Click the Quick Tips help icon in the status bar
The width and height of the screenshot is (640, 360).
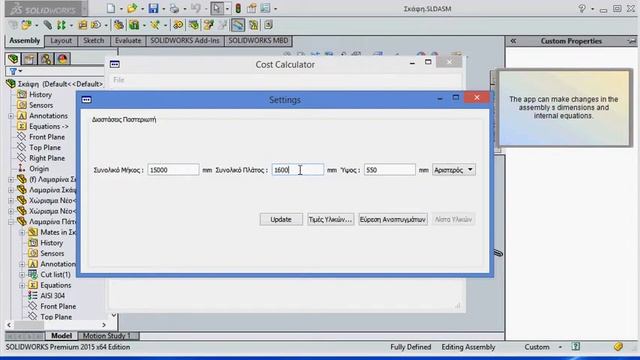tap(576, 347)
